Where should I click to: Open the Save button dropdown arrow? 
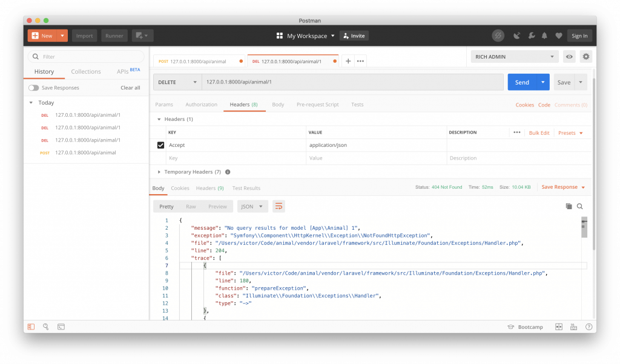[x=581, y=82]
